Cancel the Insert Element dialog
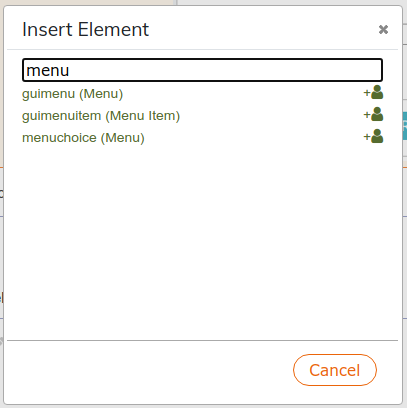This screenshot has height=408, width=407. coord(335,370)
